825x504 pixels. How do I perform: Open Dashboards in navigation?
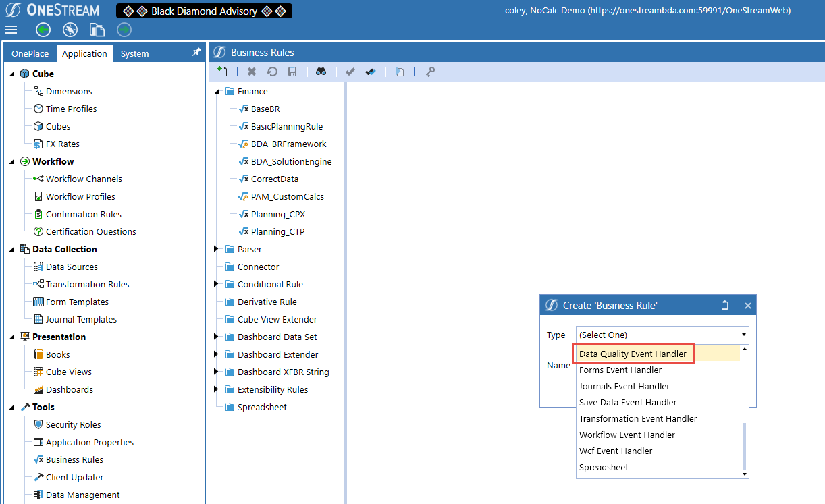[69, 389]
